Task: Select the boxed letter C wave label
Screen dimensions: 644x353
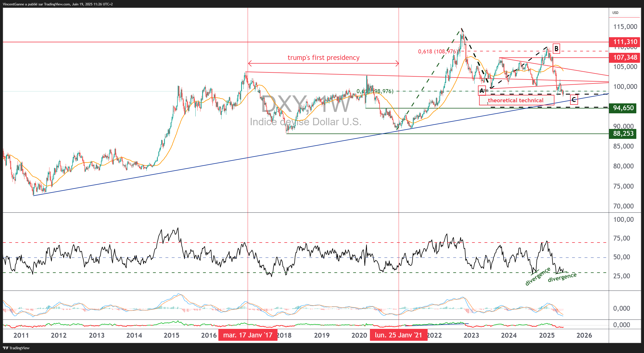Action: click(x=574, y=100)
